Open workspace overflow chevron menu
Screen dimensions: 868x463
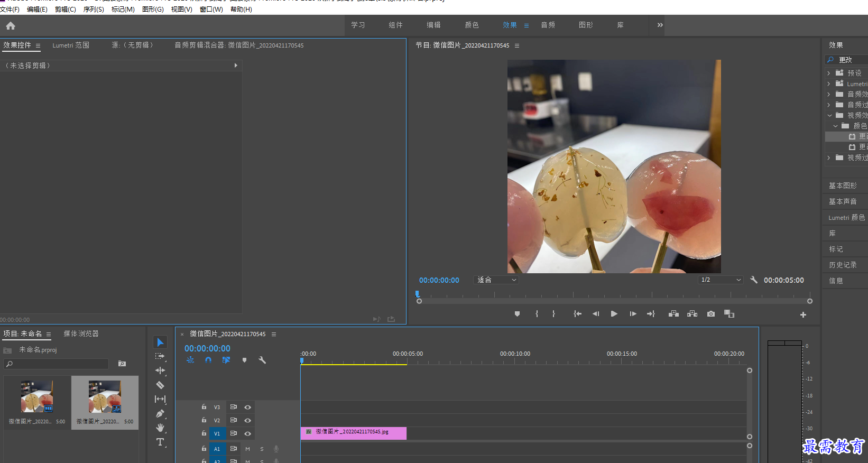click(660, 25)
